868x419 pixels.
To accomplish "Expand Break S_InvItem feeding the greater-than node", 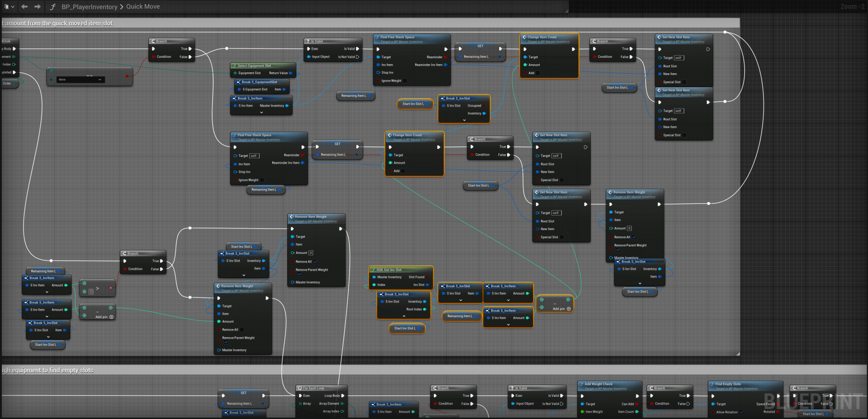I will (x=47, y=292).
